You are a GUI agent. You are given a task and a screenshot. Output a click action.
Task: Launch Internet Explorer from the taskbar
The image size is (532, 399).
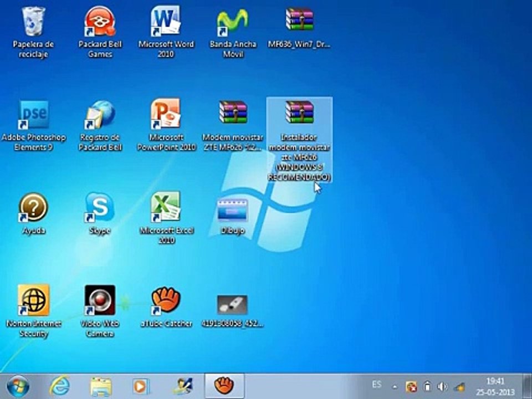[60, 386]
